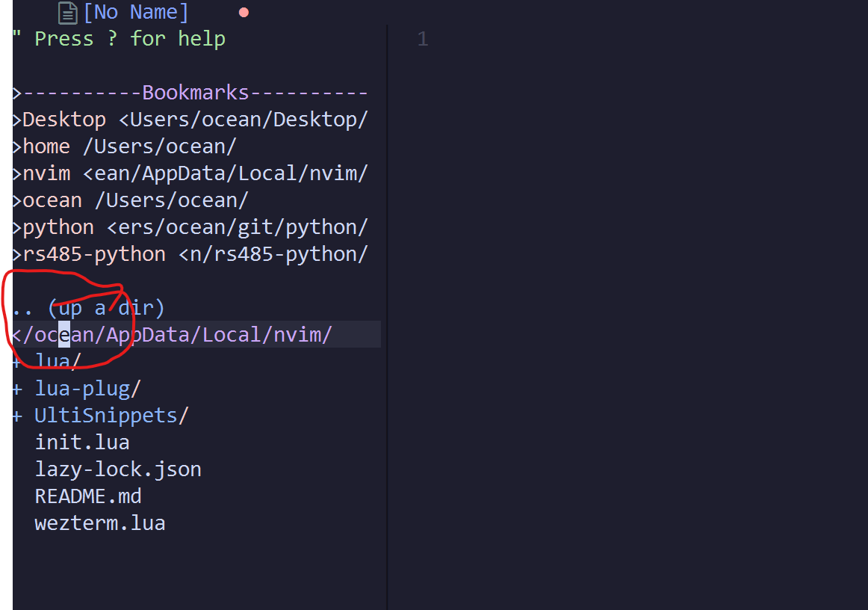Image resolution: width=868 pixels, height=610 pixels.
Task: Click the file icon beside [No Name]
Action: point(67,13)
